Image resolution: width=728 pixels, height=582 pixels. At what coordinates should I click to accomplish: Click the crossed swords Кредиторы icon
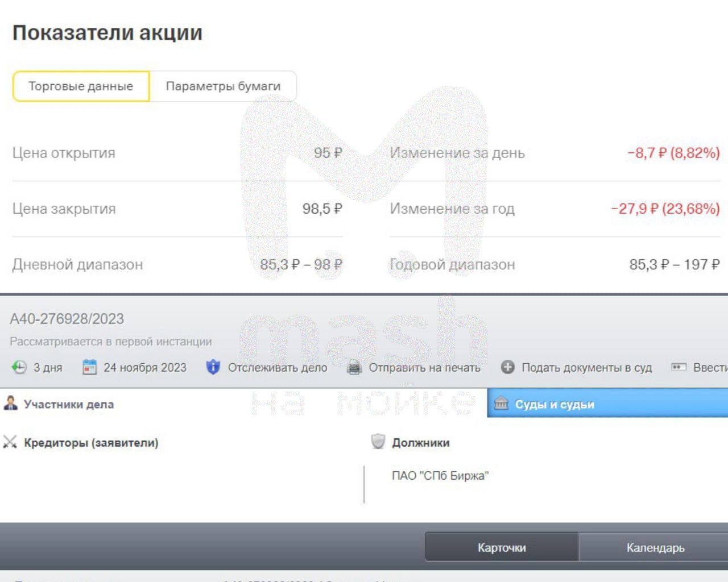(10, 442)
